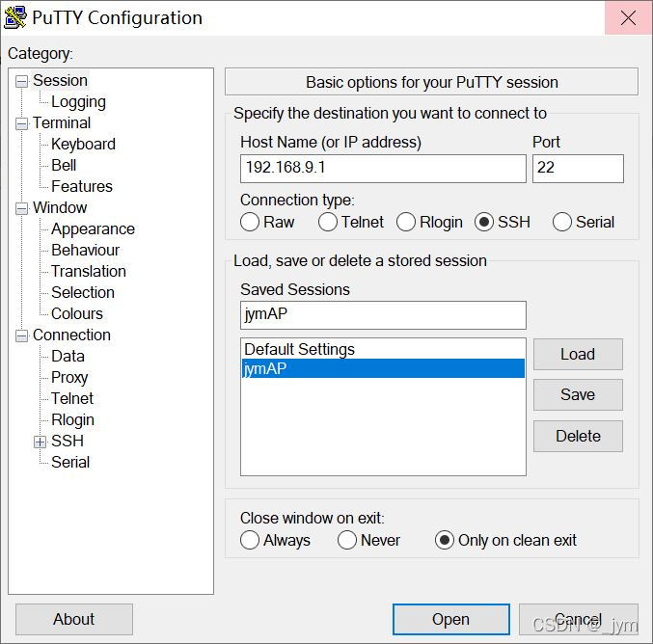Click the Load button
653x644 pixels.
point(578,354)
